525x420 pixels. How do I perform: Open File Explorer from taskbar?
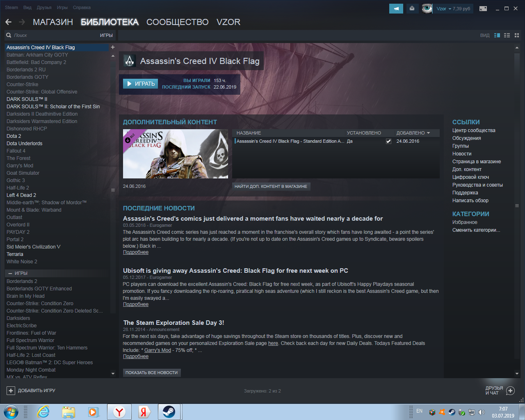point(68,412)
